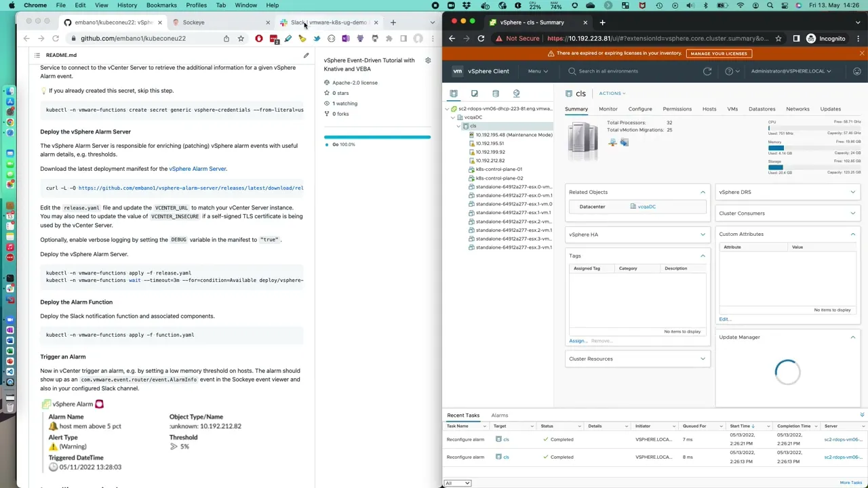The image size is (868, 488).
Task: Click the new VM quick-action icon
Action: tap(625, 142)
